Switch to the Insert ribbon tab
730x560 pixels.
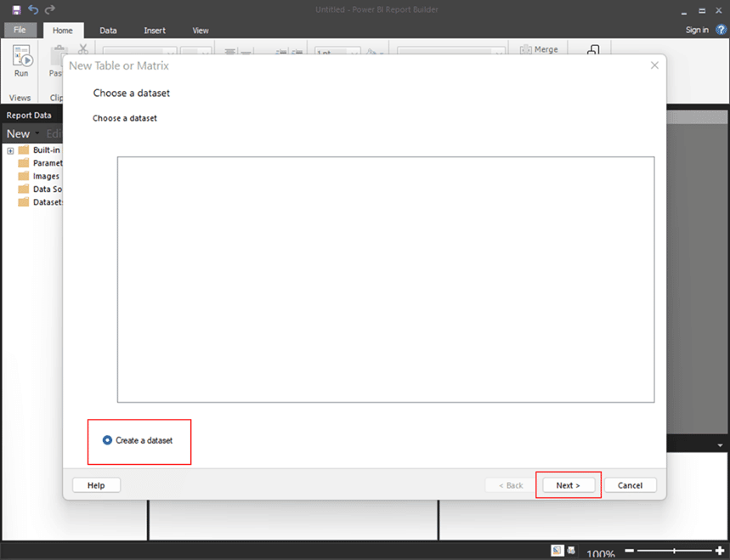pyautogui.click(x=155, y=31)
